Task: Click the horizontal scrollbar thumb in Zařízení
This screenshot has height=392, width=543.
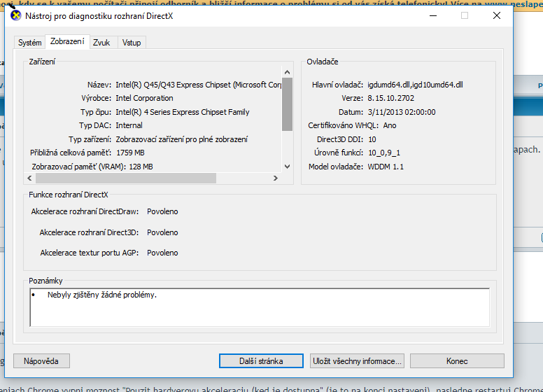Action: [126, 178]
